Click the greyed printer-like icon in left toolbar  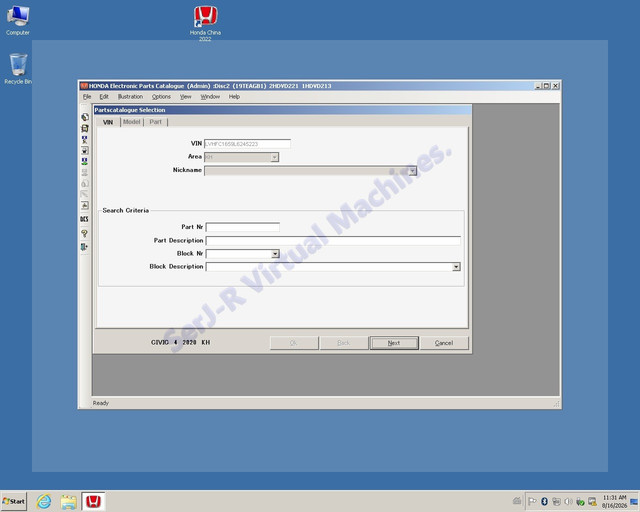84,172
